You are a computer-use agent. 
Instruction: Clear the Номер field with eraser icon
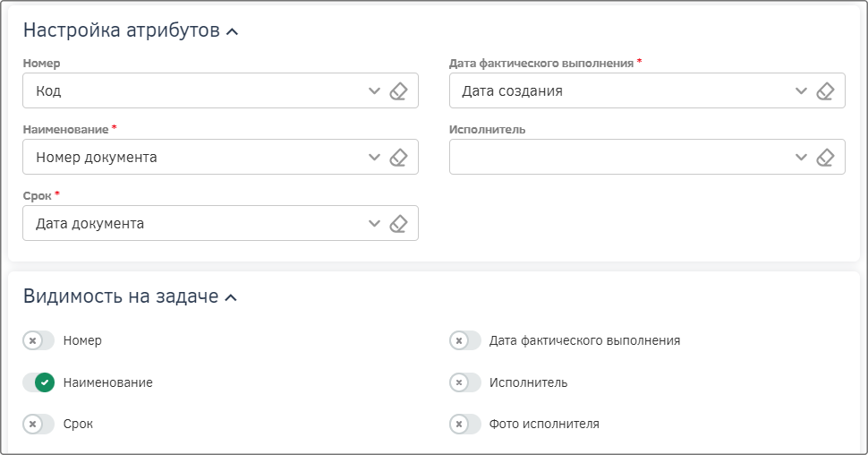click(x=398, y=90)
